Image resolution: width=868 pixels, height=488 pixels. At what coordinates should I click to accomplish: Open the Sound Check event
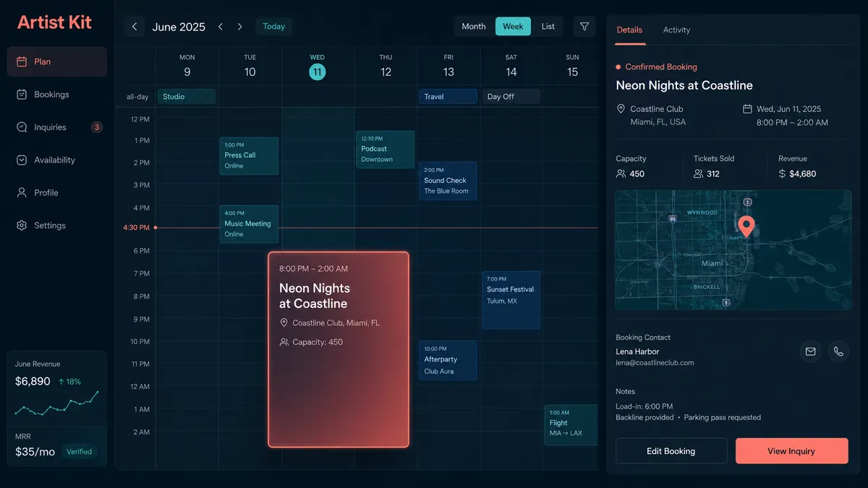click(448, 181)
